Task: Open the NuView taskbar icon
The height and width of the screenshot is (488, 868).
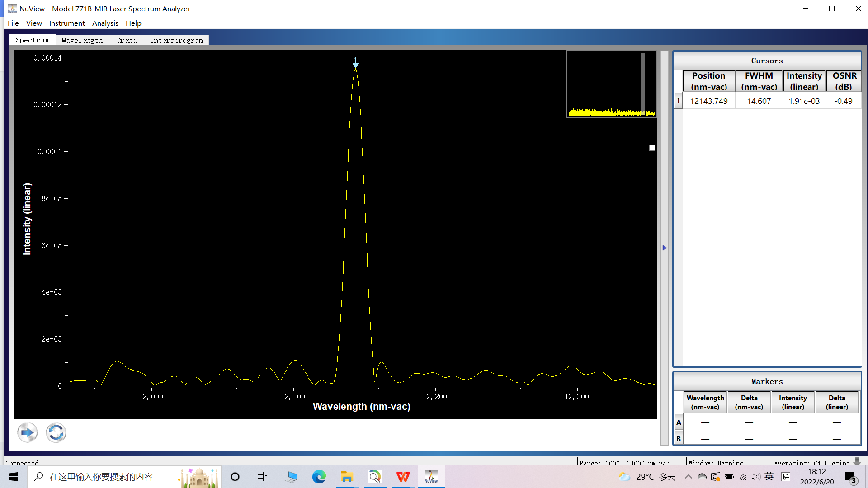Action: [431, 477]
